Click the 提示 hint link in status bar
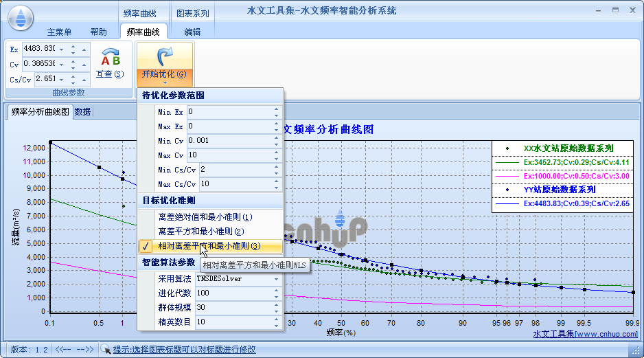644x358 pixels. (x=184, y=349)
